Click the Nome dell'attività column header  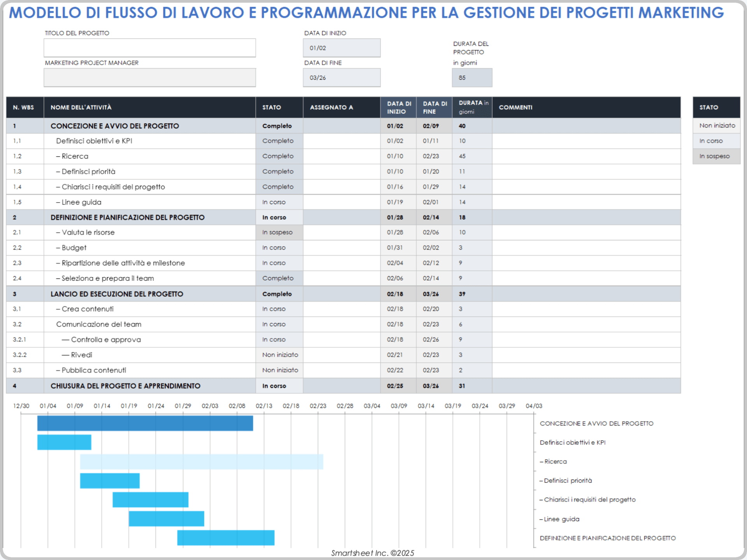(150, 107)
